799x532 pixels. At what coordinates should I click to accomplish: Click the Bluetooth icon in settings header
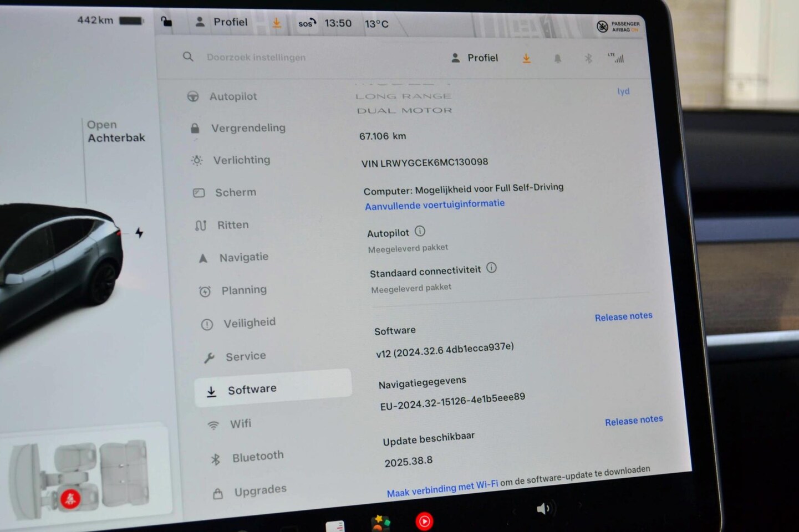click(x=588, y=58)
